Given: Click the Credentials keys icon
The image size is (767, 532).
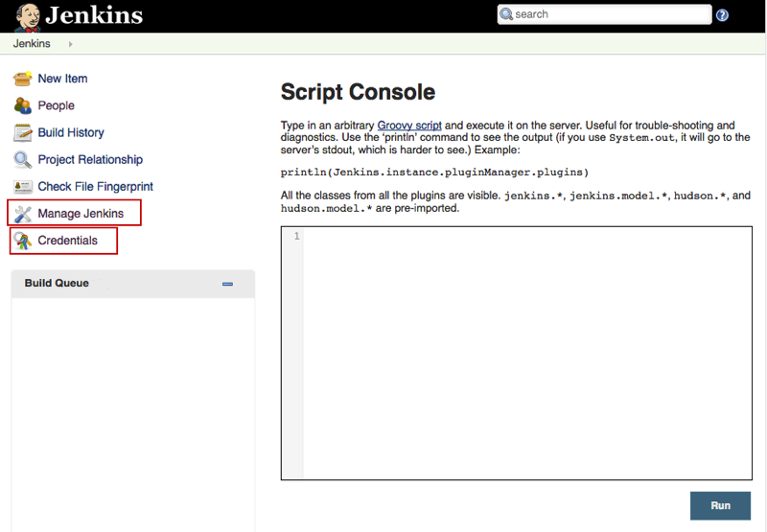Looking at the screenshot, I should click(23, 241).
